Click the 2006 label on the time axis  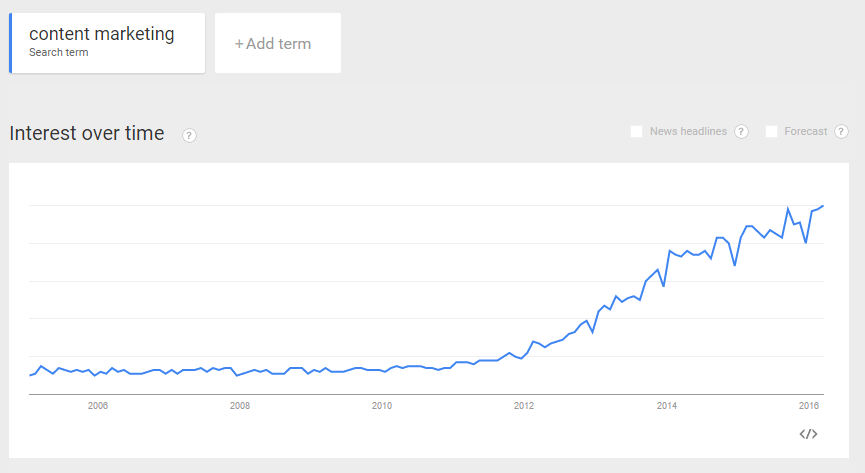coord(97,405)
